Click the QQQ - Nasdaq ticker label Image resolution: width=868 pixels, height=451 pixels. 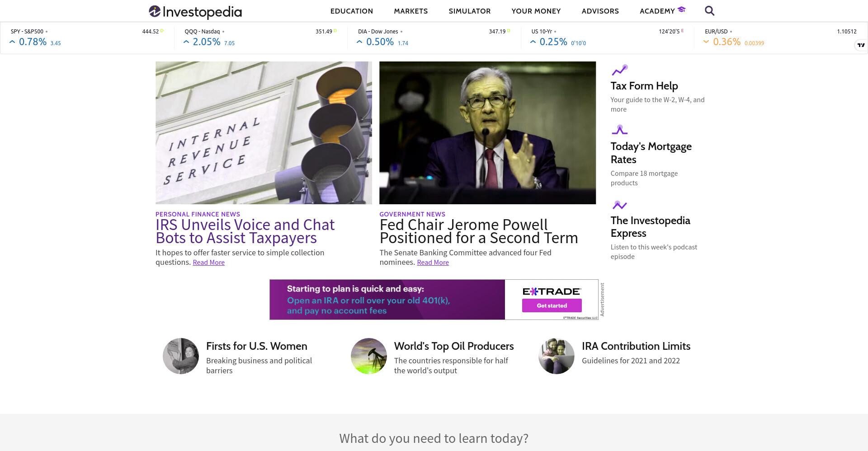(x=202, y=32)
